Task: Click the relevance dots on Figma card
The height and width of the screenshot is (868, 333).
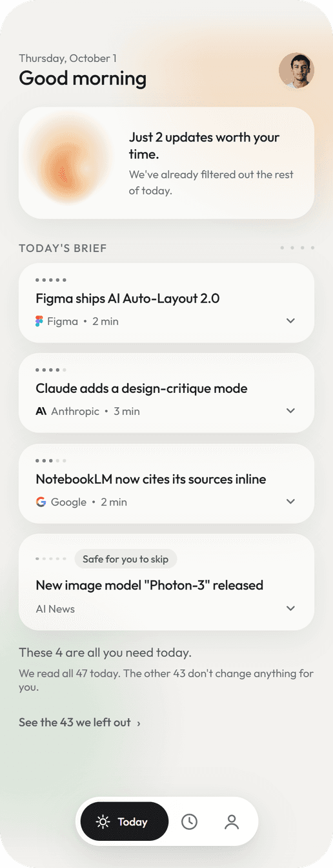Action: (x=51, y=280)
